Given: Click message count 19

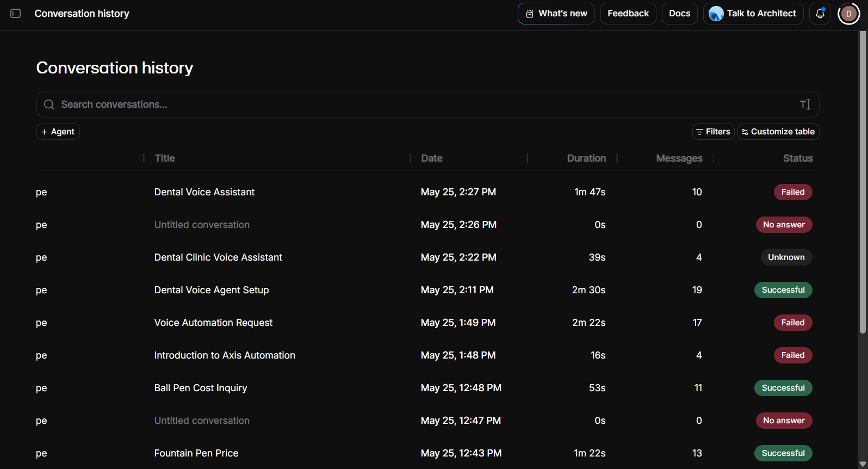Looking at the screenshot, I should point(697,290).
